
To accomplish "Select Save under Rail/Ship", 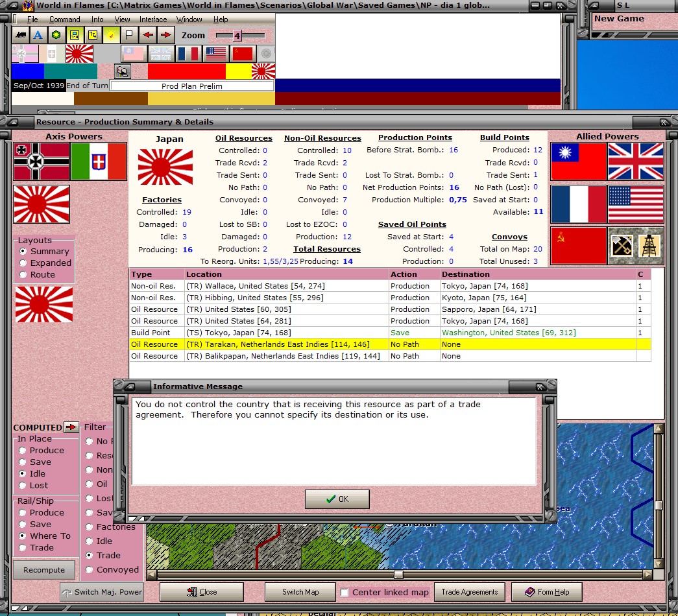I will 35,524.
